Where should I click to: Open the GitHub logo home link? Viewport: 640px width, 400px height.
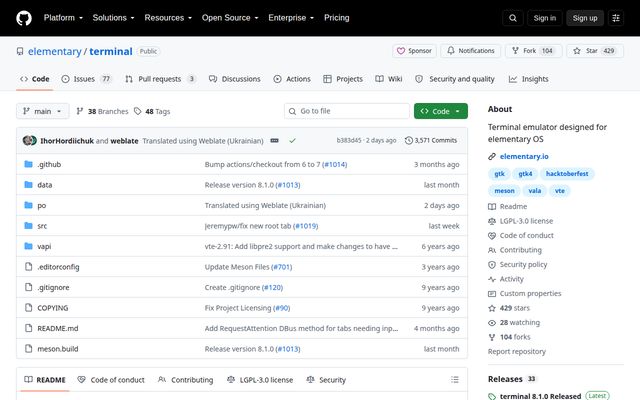(x=24, y=18)
